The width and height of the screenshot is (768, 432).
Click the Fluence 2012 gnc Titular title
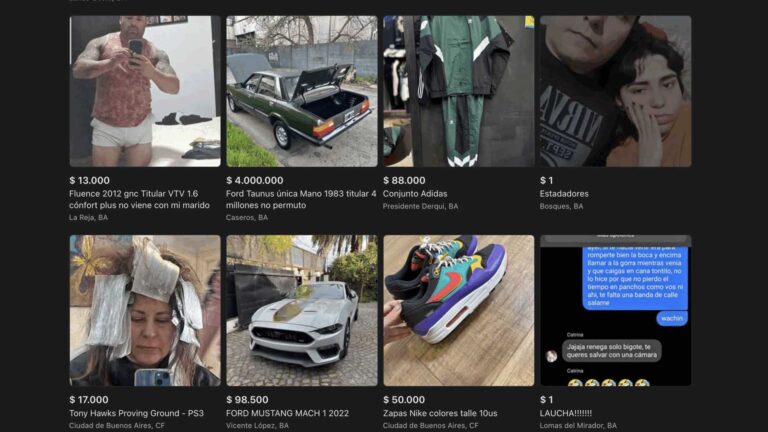(139, 199)
